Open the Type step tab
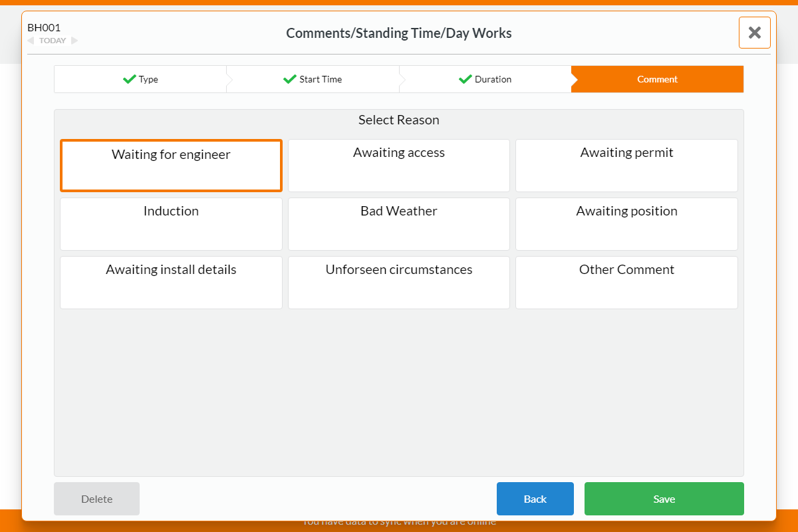The height and width of the screenshot is (532, 798). click(140, 79)
